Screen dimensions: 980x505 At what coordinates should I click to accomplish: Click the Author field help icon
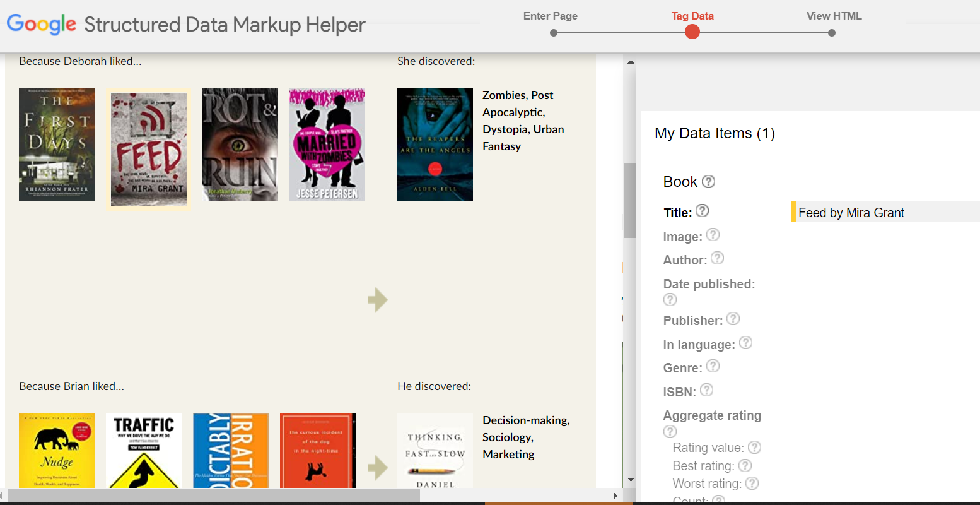[x=718, y=258]
